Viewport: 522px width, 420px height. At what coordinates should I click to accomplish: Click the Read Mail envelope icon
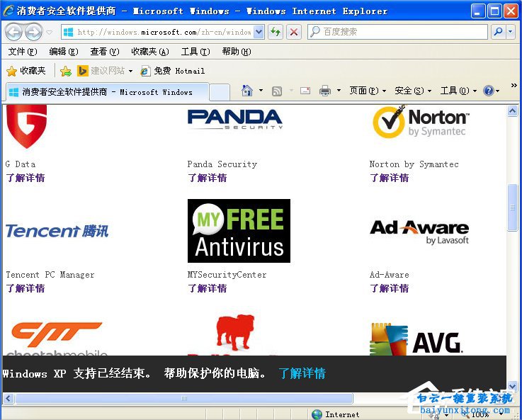pos(305,91)
